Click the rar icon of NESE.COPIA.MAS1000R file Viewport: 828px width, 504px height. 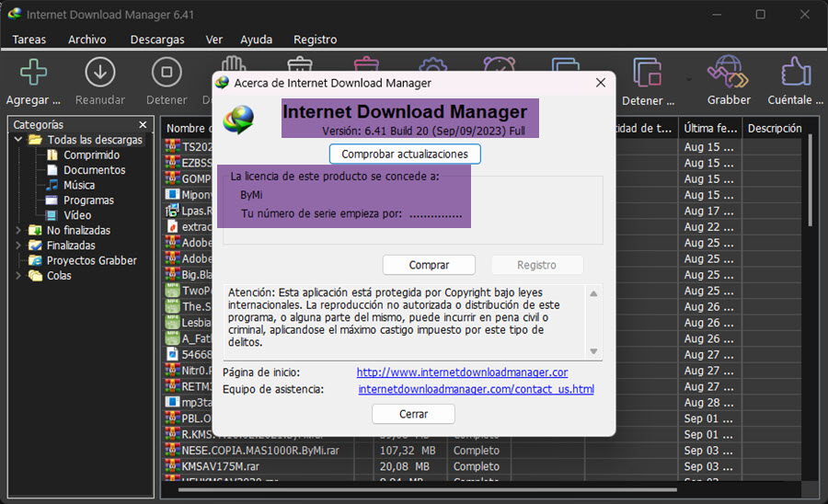pyautogui.click(x=172, y=450)
